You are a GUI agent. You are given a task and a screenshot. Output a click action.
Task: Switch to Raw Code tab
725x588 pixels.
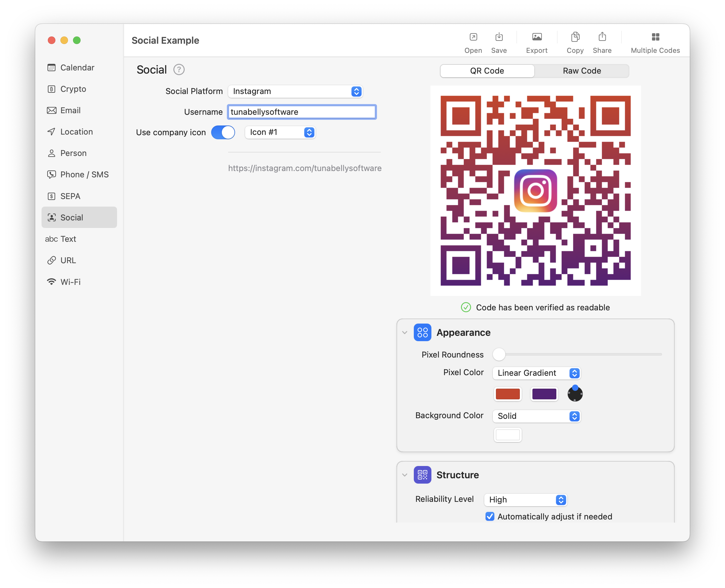click(581, 71)
